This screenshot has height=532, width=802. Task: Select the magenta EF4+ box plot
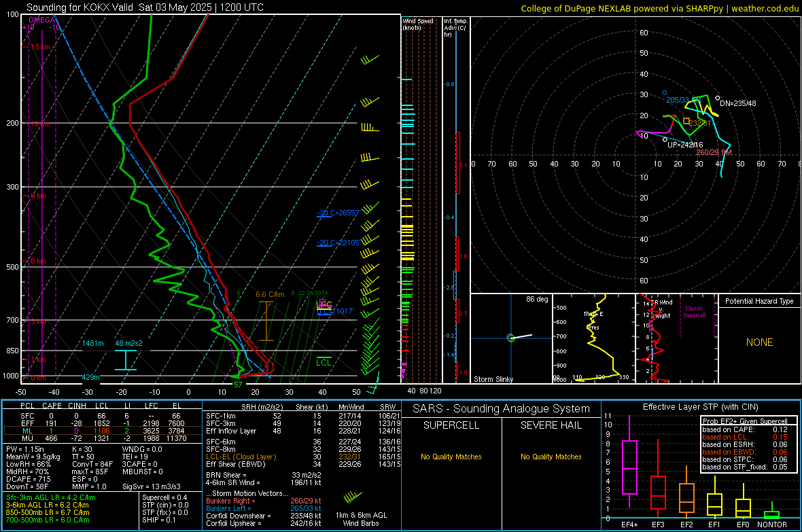629,462
